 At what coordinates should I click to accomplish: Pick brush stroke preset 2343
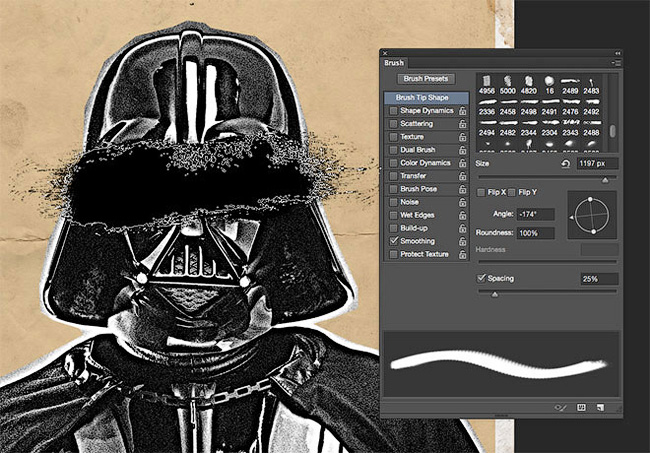570,128
